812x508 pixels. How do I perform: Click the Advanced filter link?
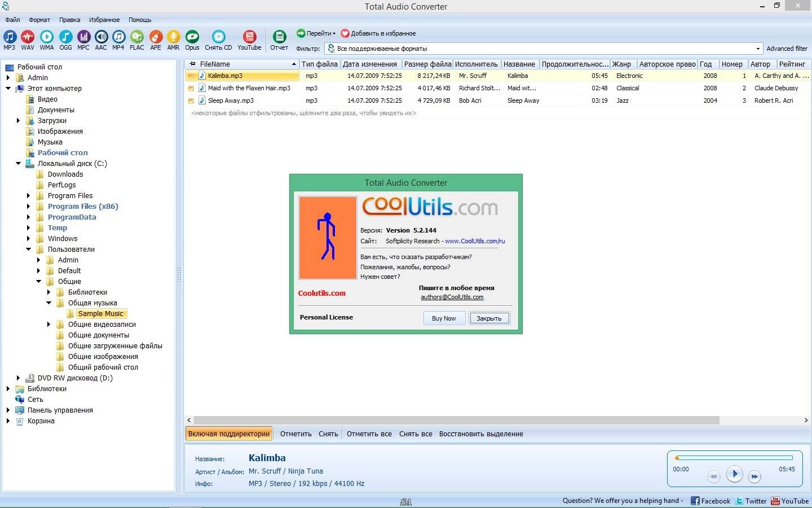tap(787, 49)
